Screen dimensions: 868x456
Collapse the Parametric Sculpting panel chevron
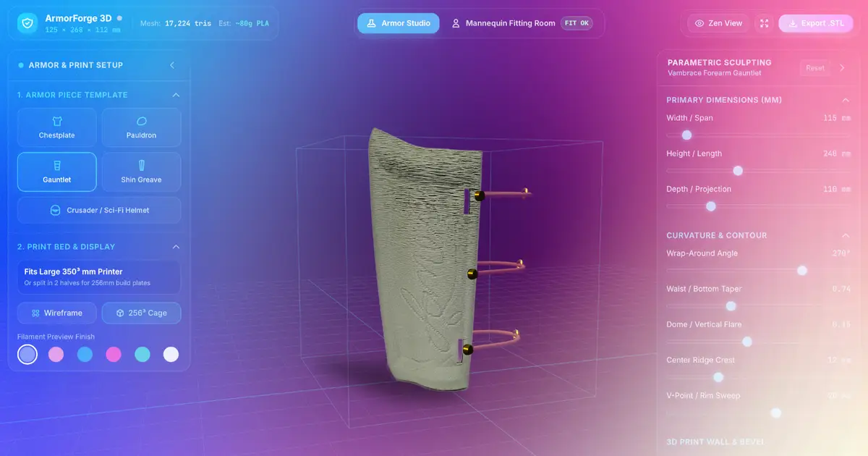(842, 68)
